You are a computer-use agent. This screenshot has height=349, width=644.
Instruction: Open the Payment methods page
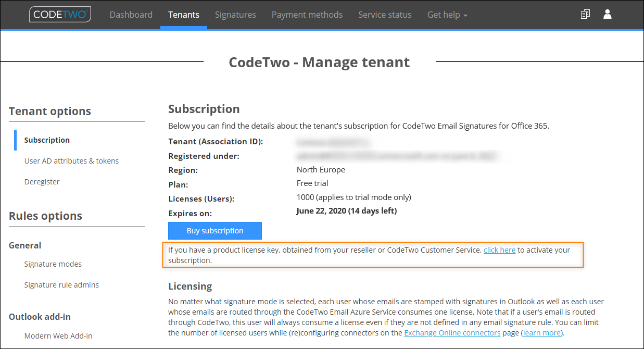(307, 15)
